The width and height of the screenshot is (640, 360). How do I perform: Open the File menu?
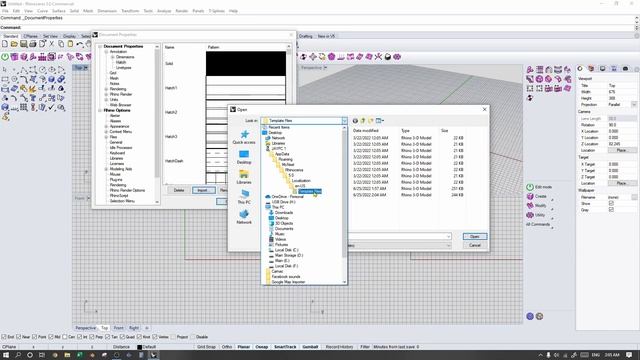click(5, 11)
